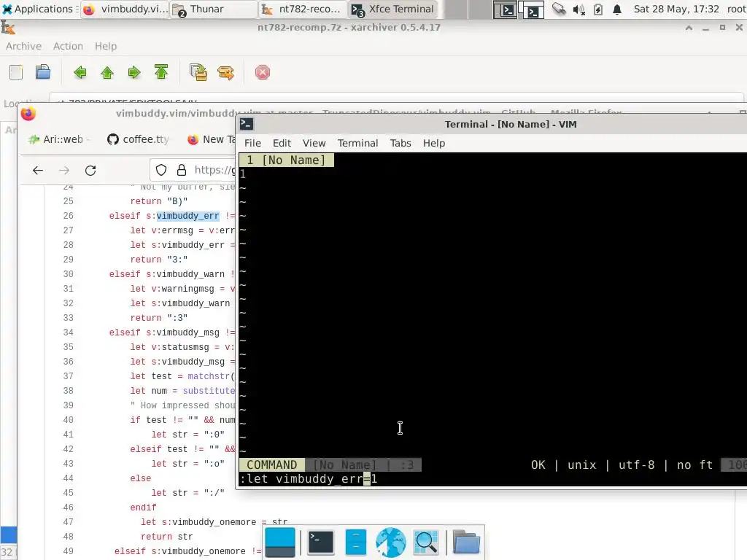This screenshot has width=747, height=560.
Task: Open application finder magnifier in dock
Action: coord(426,542)
